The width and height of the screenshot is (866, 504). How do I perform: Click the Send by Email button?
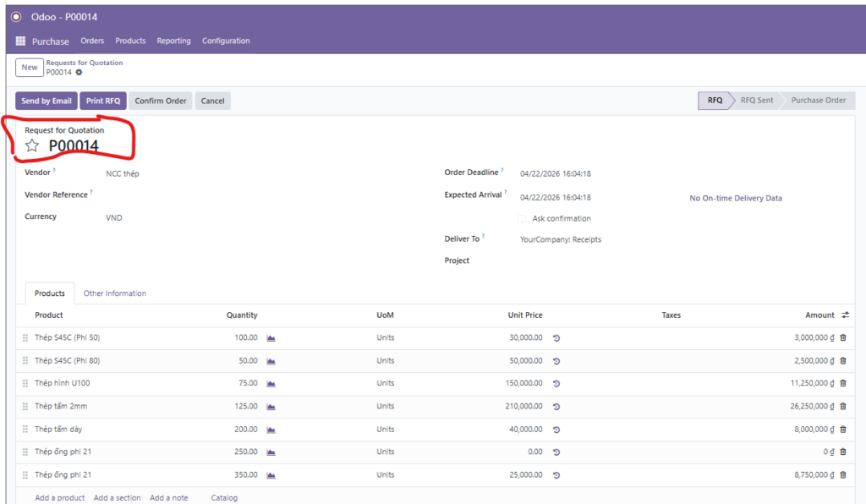[47, 101]
